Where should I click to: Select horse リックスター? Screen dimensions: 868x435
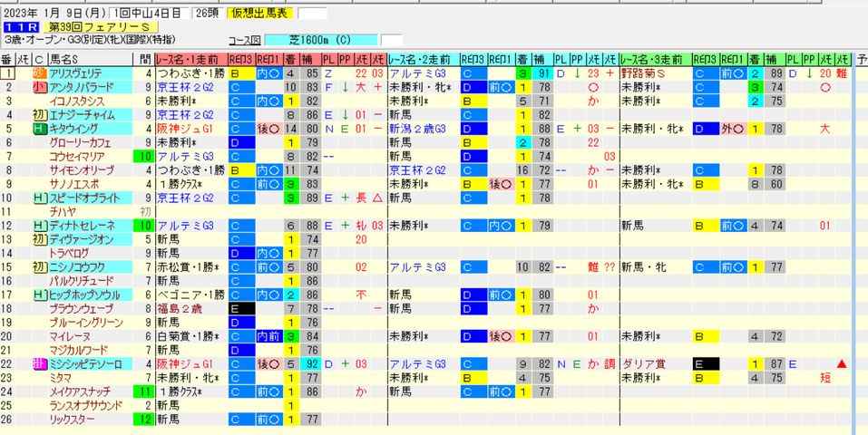click(90, 419)
